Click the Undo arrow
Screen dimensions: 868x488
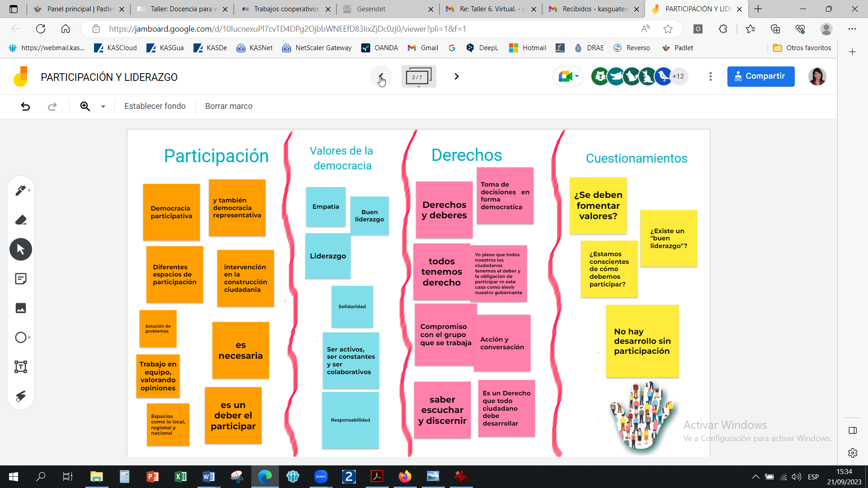26,107
